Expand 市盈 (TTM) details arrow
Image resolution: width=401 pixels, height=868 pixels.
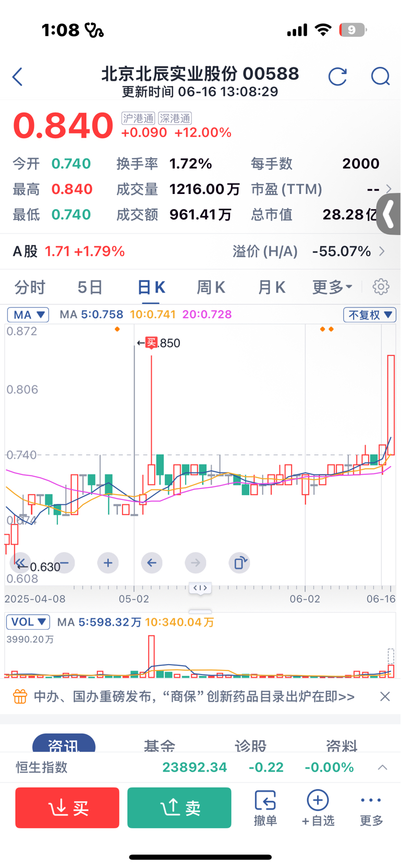(388, 189)
